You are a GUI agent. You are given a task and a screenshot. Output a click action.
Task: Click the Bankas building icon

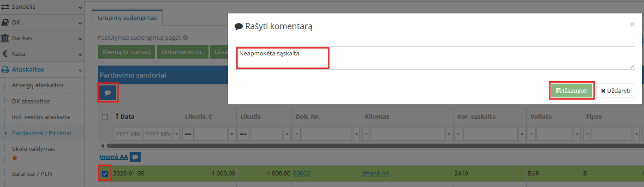[x=5, y=38]
